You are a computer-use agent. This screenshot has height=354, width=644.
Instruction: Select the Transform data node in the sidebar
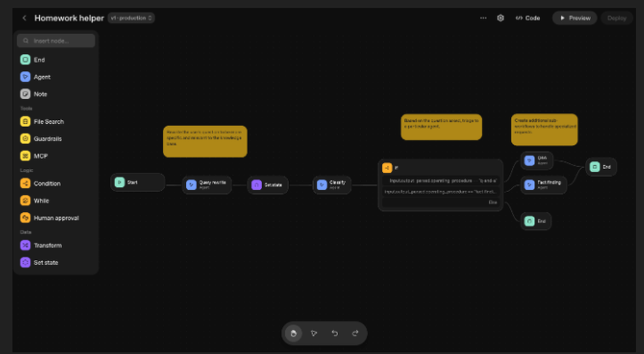pos(56,246)
